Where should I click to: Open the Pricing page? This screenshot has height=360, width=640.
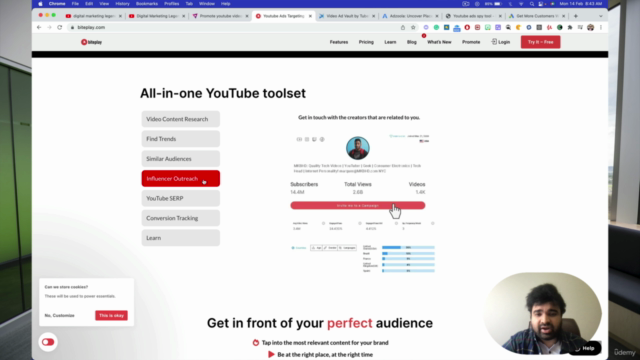tap(366, 42)
